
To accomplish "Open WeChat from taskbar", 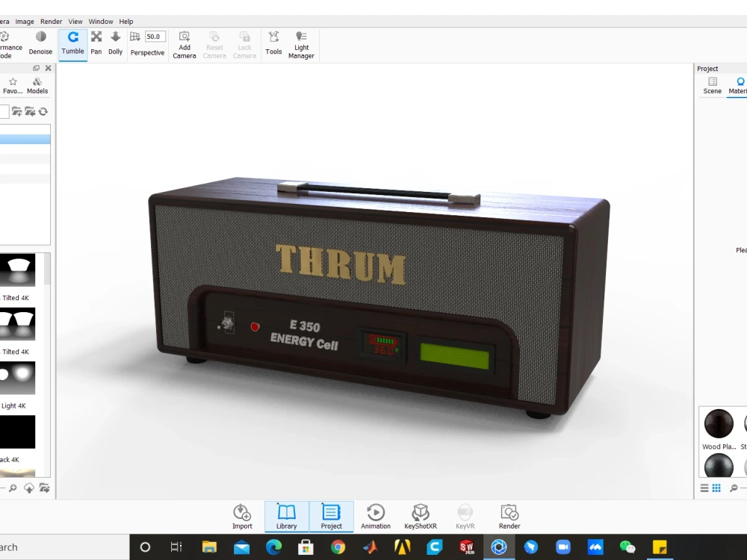I will pos(627,547).
